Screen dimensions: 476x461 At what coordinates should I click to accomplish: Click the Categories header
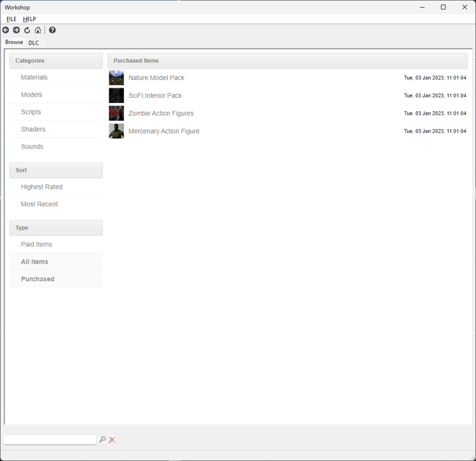(x=56, y=61)
